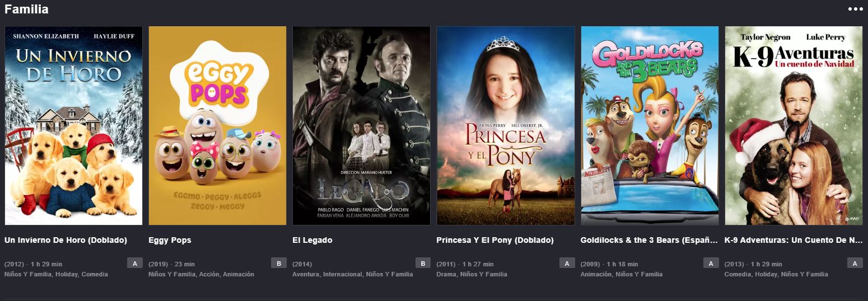Open the Eggy Pops poster
The image size is (868, 301).
click(x=217, y=126)
